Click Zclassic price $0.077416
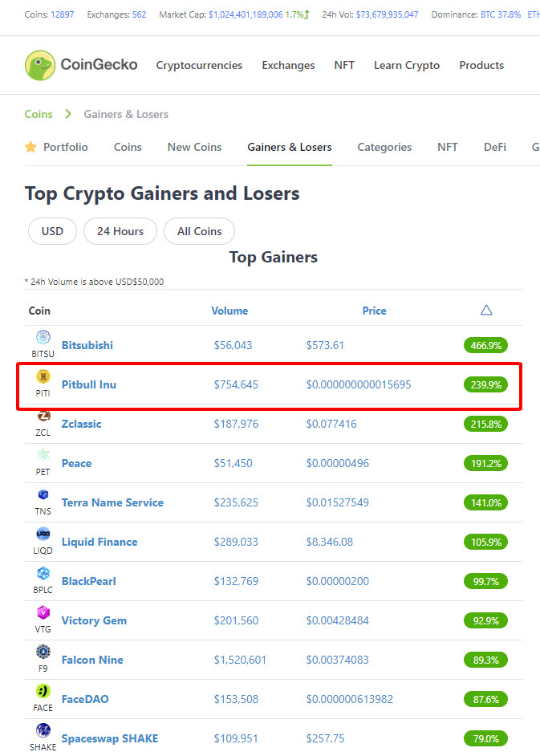 coord(331,424)
